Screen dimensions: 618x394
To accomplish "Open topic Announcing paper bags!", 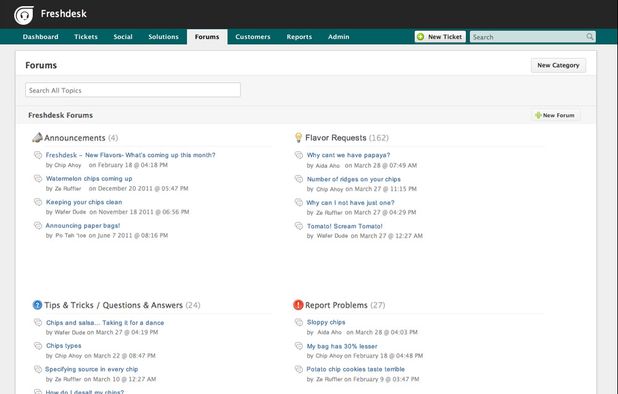I will [x=83, y=225].
